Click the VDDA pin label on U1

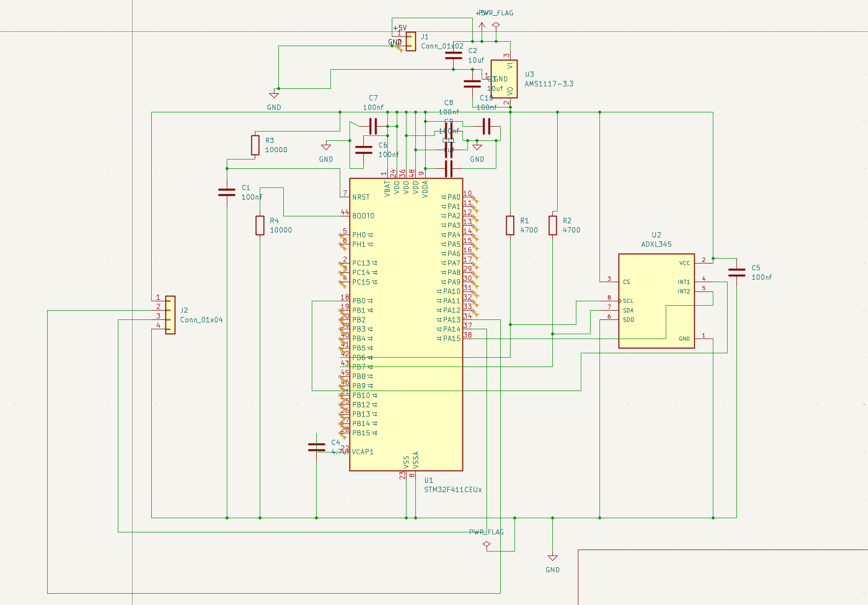[425, 189]
